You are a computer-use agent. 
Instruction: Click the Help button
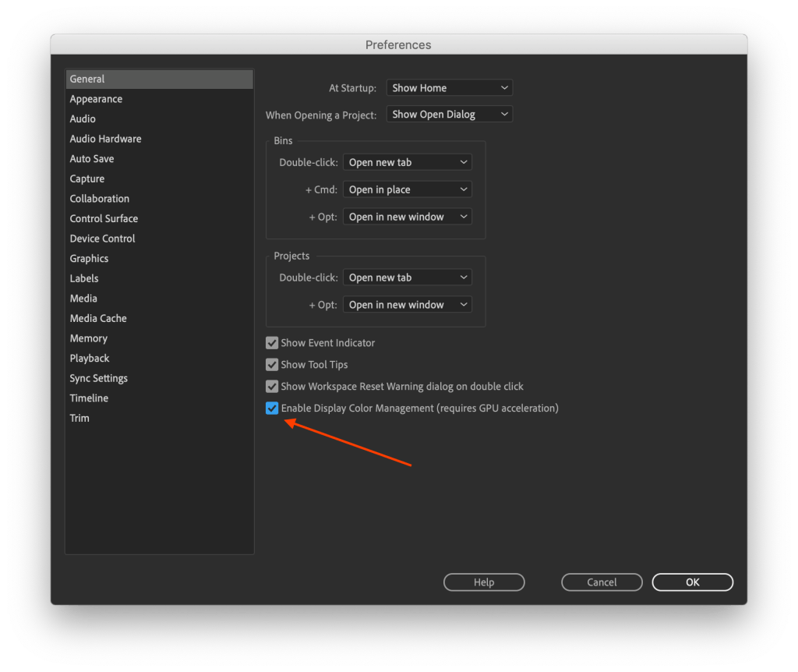click(x=484, y=582)
